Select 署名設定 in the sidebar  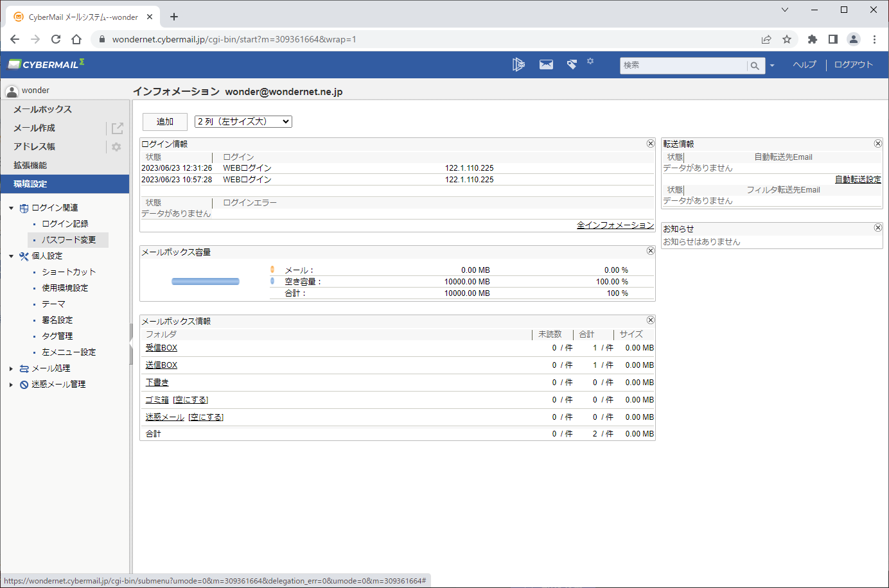tap(57, 320)
